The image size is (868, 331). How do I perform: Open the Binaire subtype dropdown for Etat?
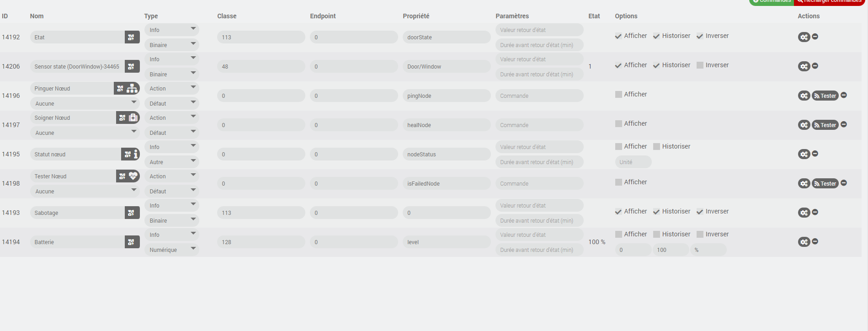pyautogui.click(x=171, y=45)
